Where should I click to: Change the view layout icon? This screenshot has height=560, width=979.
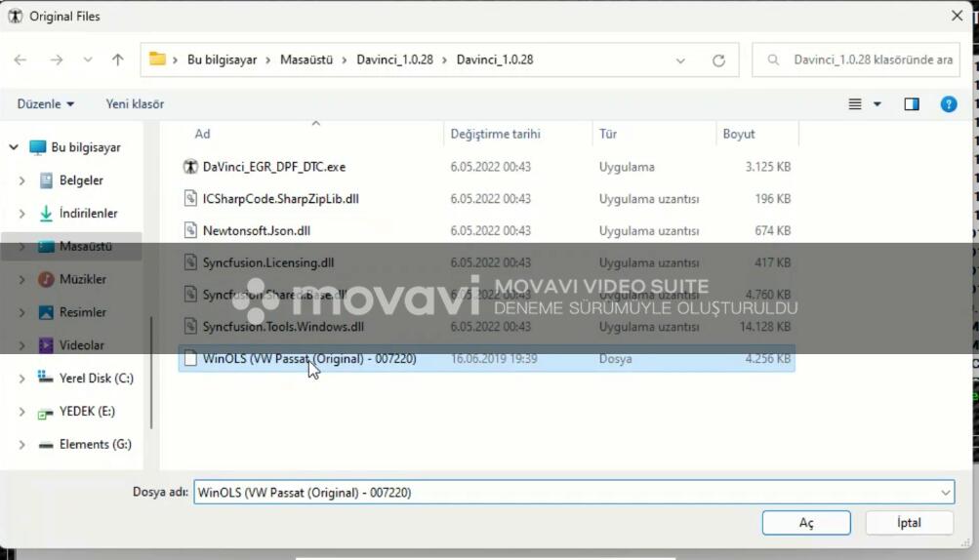pos(855,104)
